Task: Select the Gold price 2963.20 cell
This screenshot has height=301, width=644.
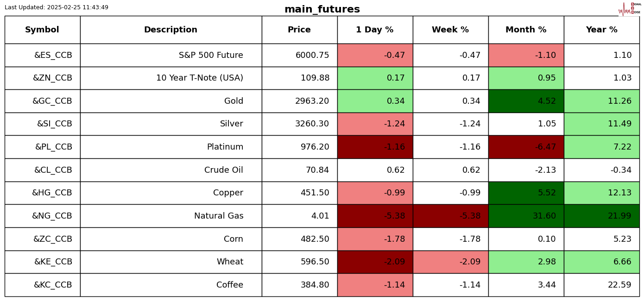Action: point(299,101)
